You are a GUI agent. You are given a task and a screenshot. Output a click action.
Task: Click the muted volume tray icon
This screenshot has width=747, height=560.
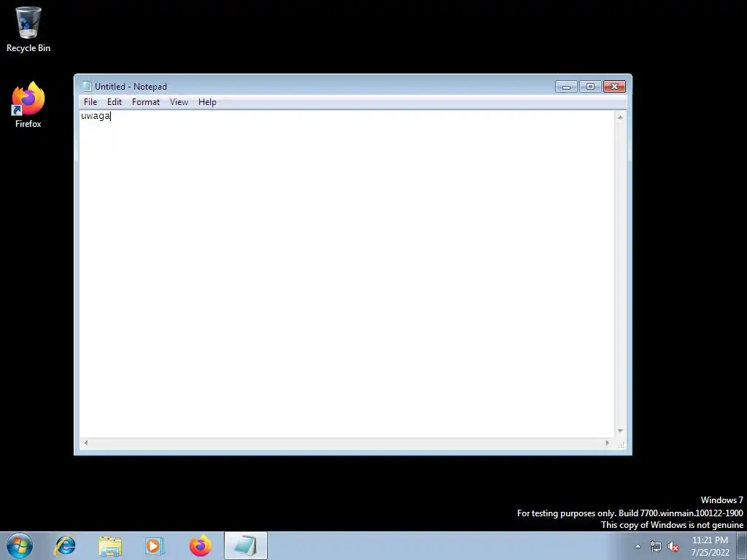coord(673,547)
